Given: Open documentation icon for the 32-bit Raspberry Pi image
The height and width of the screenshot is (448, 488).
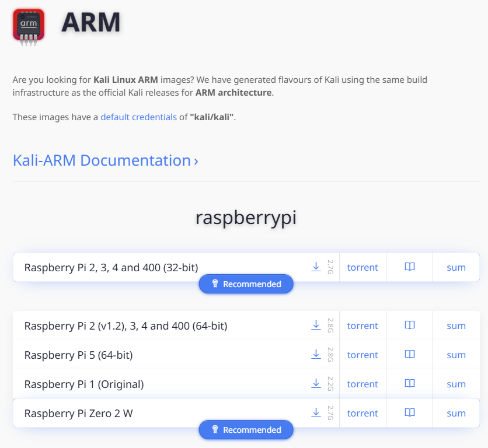Looking at the screenshot, I should (x=409, y=267).
